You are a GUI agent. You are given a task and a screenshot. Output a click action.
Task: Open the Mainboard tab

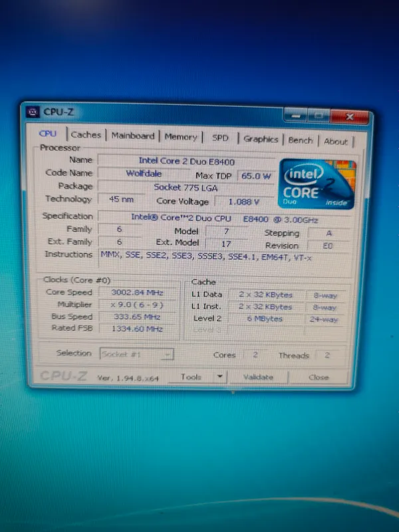pyautogui.click(x=133, y=136)
